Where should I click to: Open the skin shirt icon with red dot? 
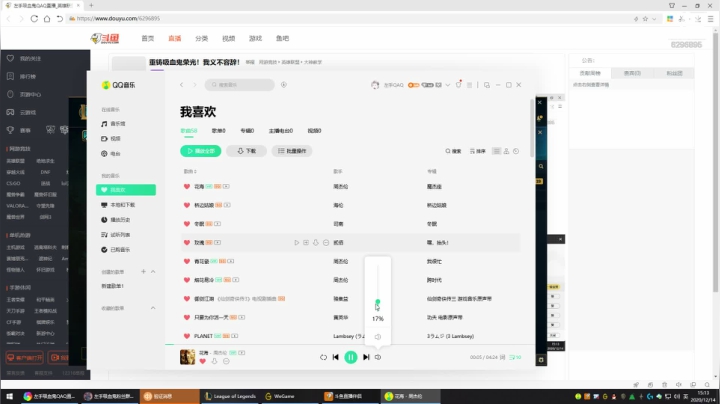click(458, 84)
